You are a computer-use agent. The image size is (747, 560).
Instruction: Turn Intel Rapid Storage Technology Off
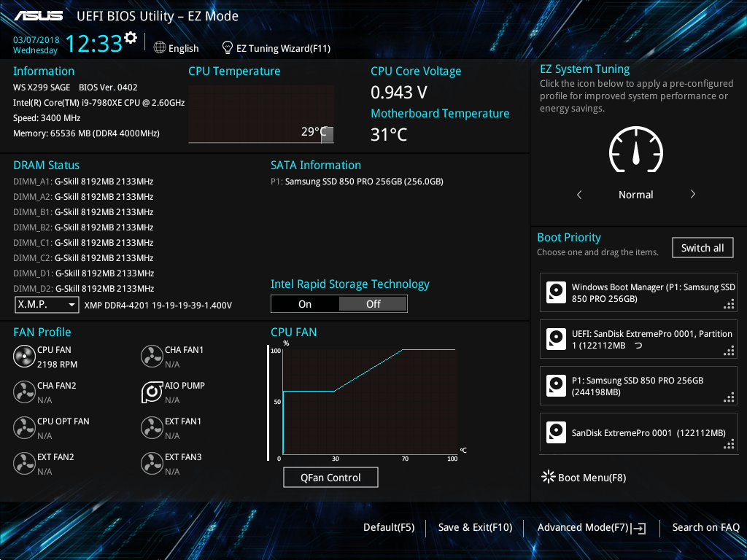(373, 304)
